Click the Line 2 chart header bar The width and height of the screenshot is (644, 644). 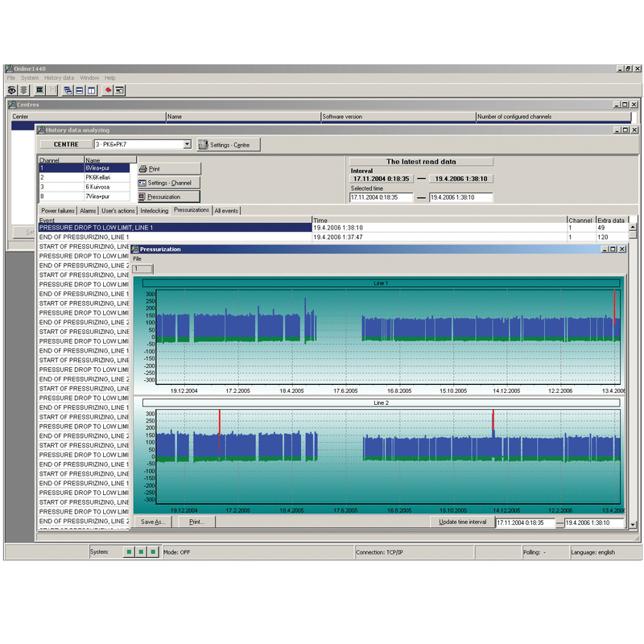(381, 402)
